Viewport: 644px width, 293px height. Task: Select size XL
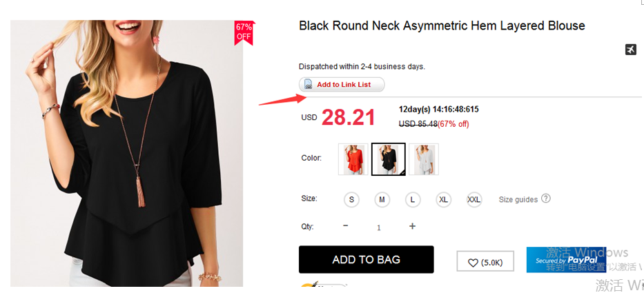(x=443, y=200)
